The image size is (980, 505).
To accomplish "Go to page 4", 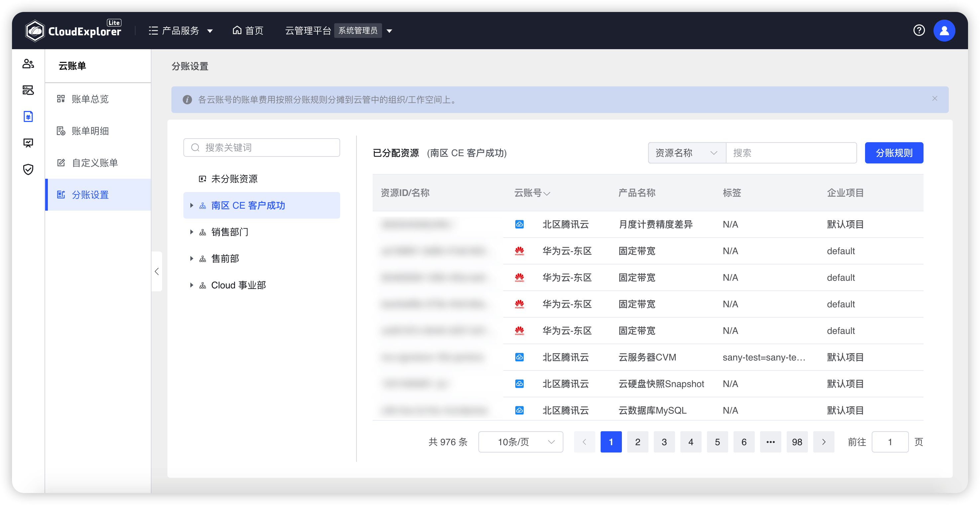I will coord(691,442).
